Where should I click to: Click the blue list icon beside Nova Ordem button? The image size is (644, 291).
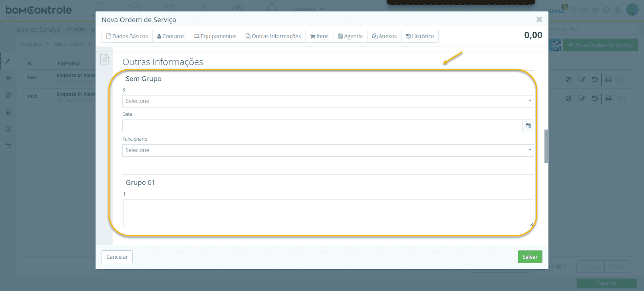[555, 45]
